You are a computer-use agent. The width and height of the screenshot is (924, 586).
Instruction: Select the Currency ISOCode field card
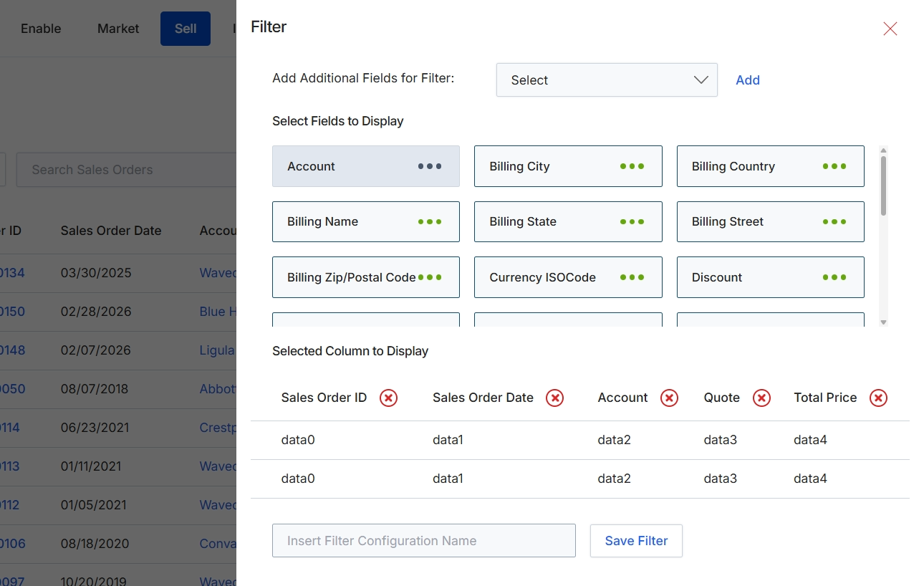pos(568,277)
